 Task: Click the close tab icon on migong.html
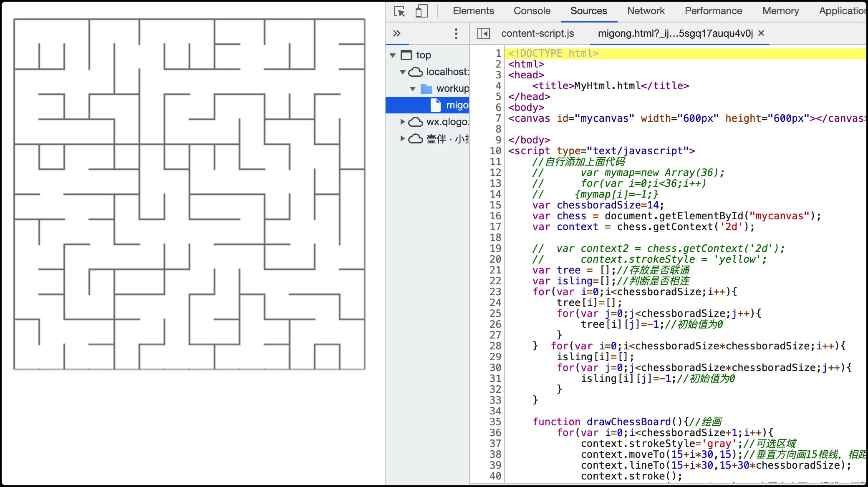[x=761, y=33]
